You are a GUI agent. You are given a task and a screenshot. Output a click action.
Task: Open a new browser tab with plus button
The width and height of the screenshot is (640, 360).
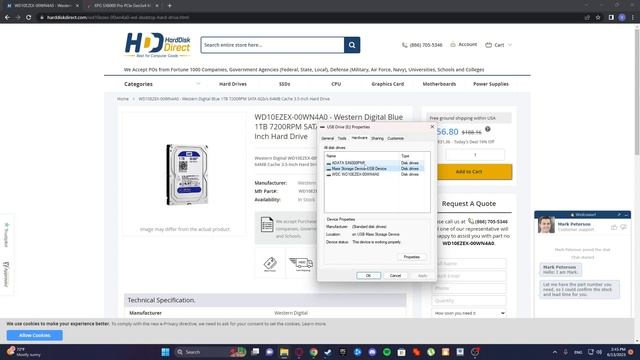click(169, 6)
